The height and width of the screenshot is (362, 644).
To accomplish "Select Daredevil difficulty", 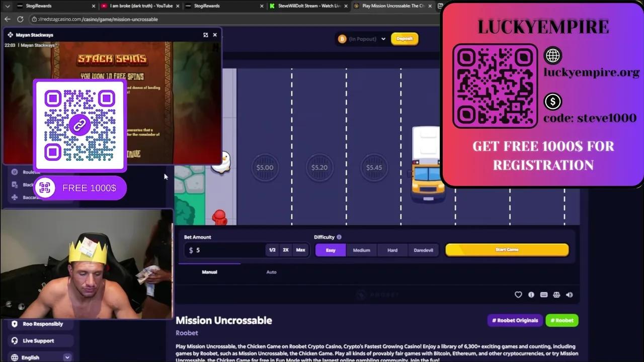I will coord(423,250).
